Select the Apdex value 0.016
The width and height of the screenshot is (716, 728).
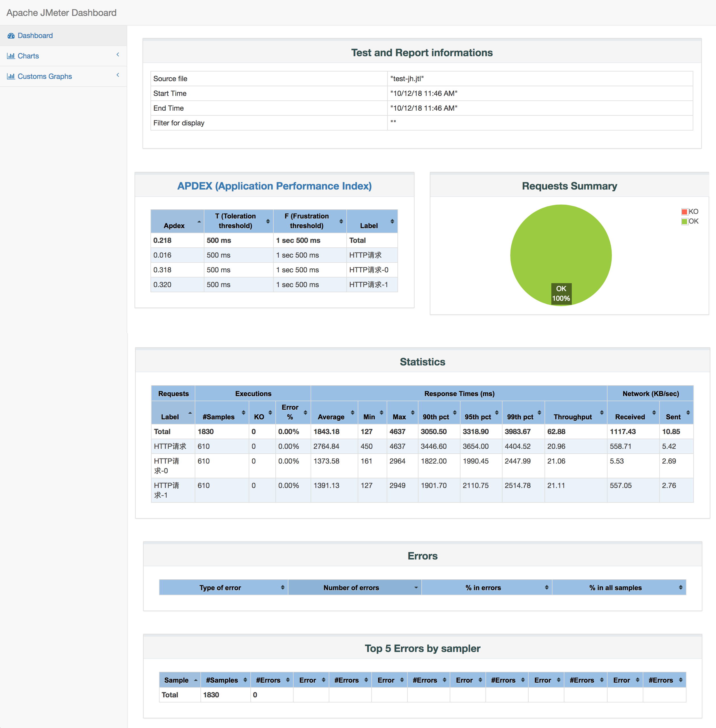point(162,255)
